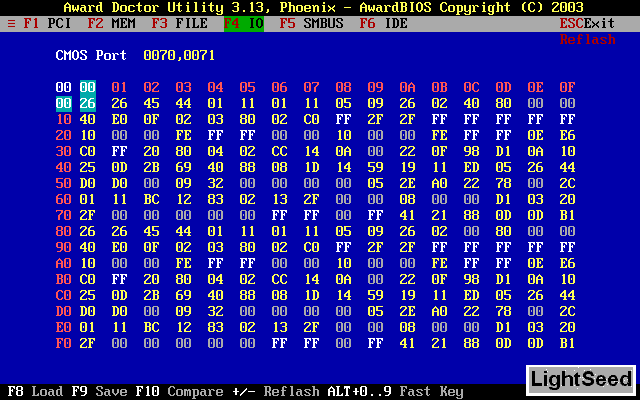Select value A0 in row 50
This screenshot has width=640, height=400.
(440, 184)
